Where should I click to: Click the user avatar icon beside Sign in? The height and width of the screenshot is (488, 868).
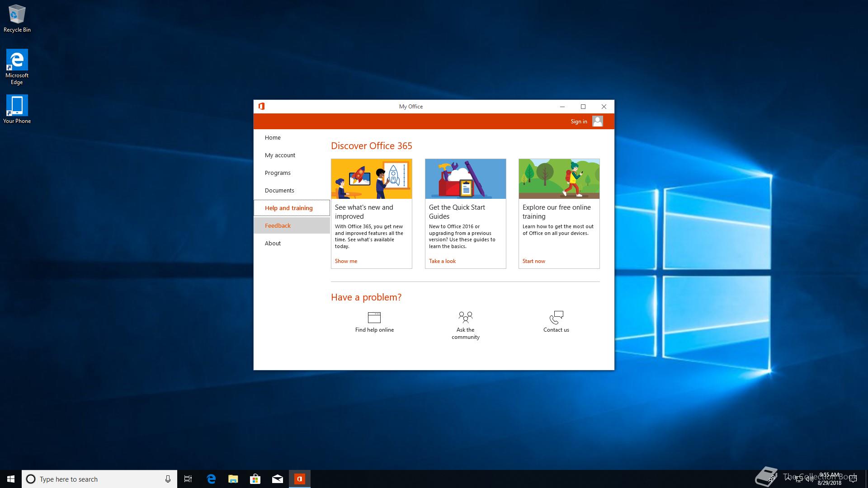point(597,121)
